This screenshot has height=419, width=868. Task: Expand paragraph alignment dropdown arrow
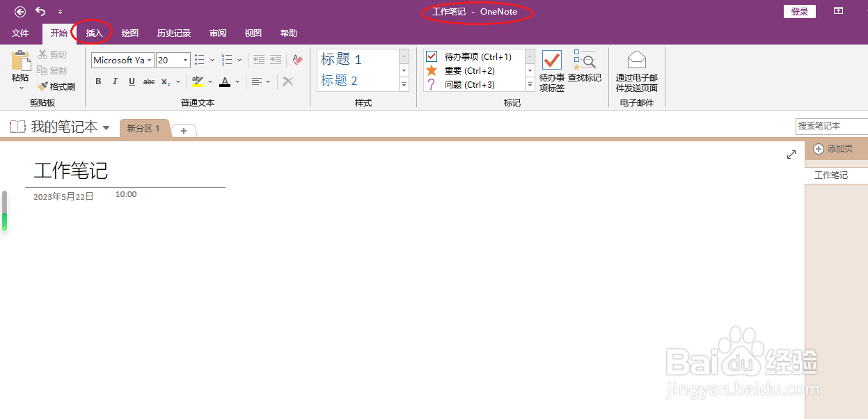point(269,81)
